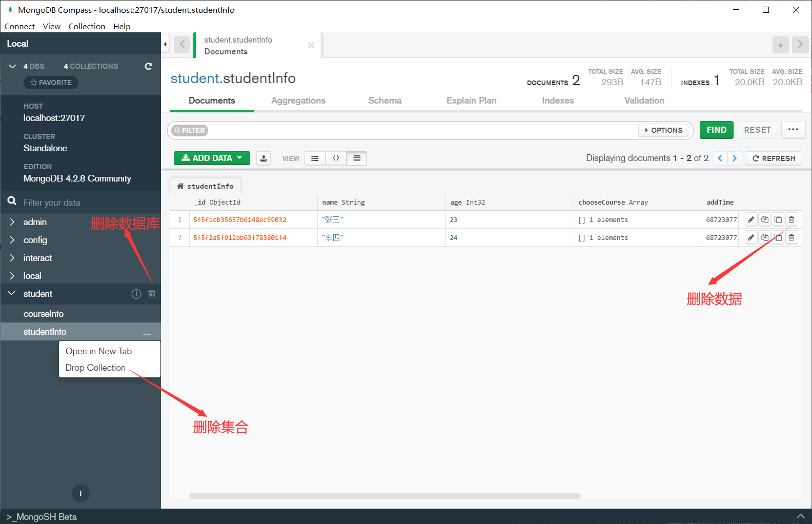Viewport: 812px width, 524px height.
Task: Switch to JSON view with the braces icon
Action: pos(336,158)
